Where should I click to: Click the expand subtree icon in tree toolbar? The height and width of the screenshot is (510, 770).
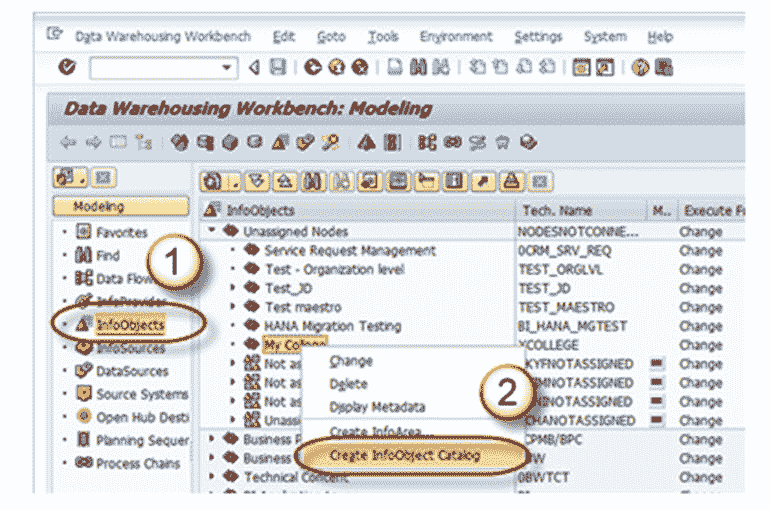257,182
